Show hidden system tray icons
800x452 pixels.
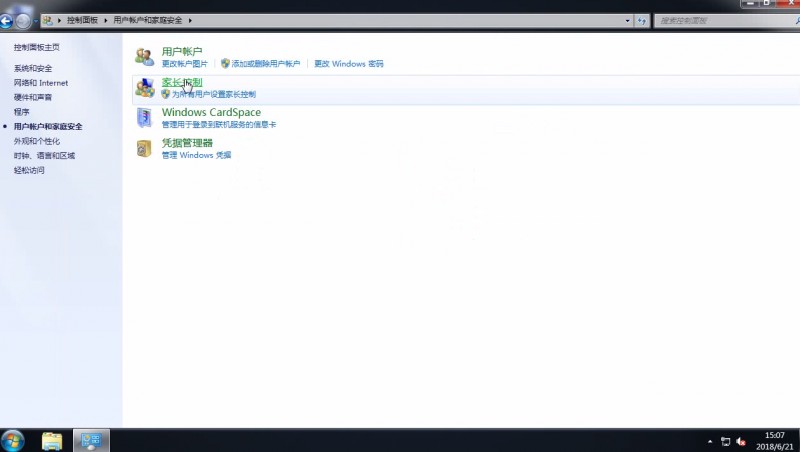(710, 442)
